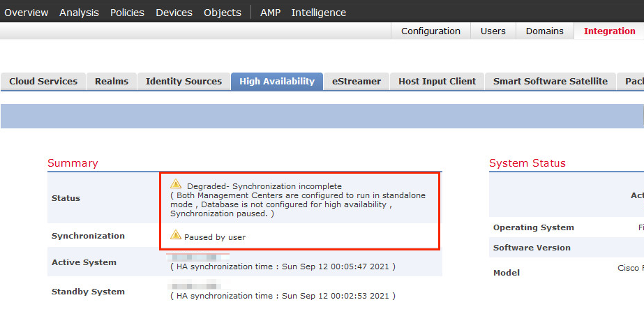Screen dimensions: 644x323
Task: Click the Model label
Action: click(507, 273)
